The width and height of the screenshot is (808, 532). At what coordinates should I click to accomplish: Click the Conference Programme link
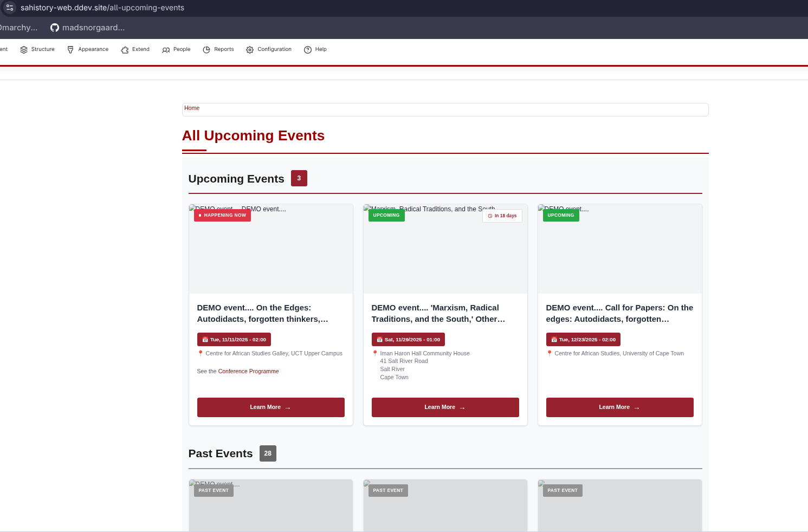pyautogui.click(x=248, y=372)
